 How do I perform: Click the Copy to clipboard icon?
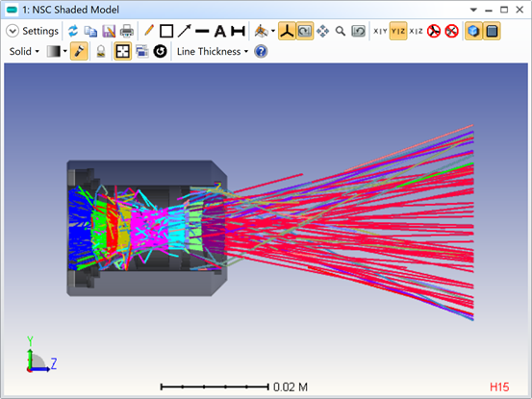click(x=90, y=31)
